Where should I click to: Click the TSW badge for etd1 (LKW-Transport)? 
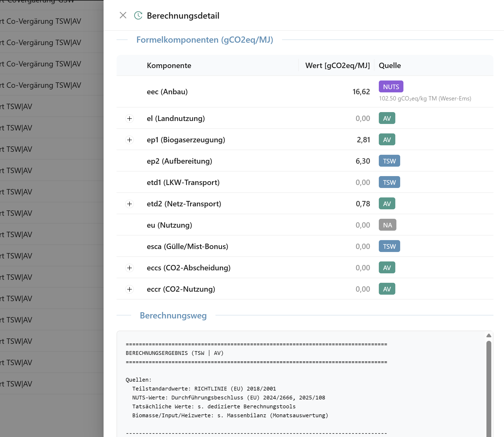[x=389, y=182]
